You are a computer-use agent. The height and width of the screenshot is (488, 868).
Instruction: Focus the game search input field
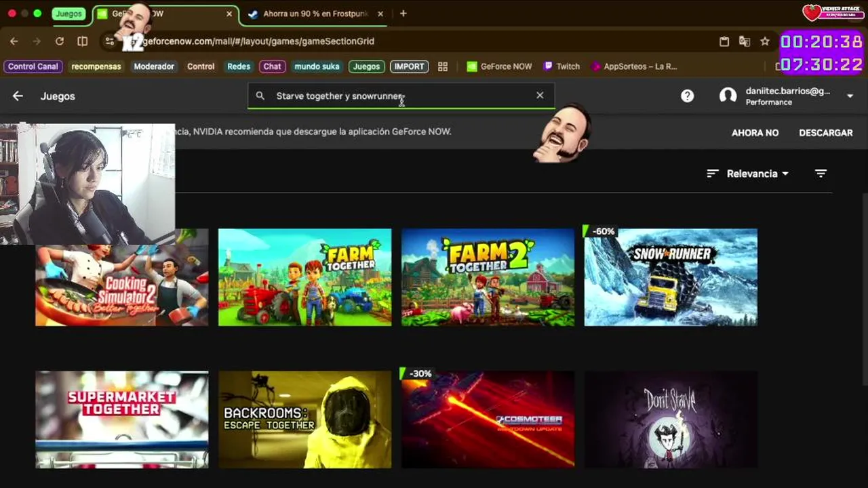point(400,96)
